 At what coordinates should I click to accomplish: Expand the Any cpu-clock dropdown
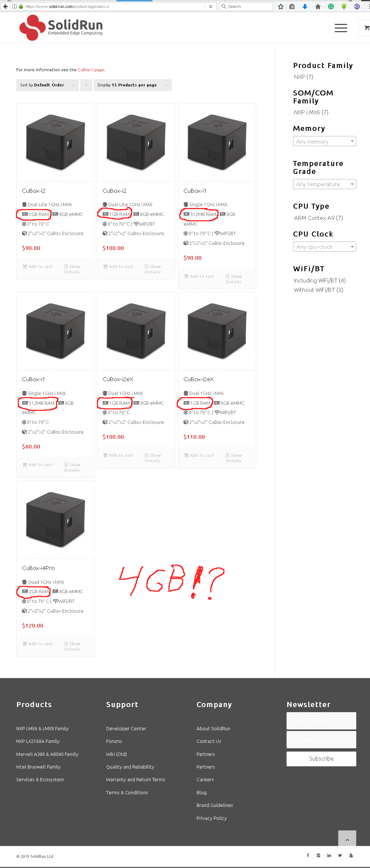coord(324,247)
